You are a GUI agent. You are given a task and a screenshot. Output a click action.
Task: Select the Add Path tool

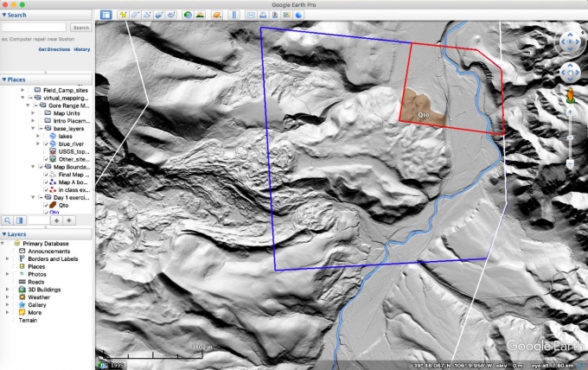coord(149,15)
